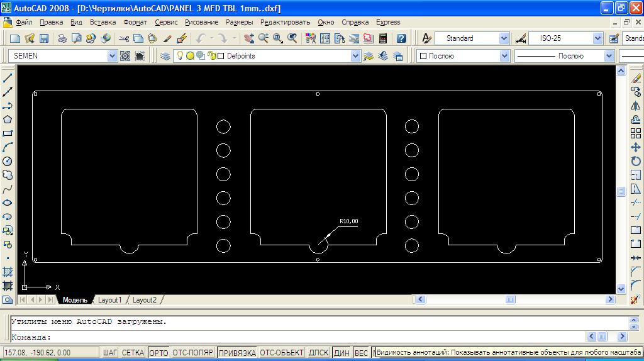Select the Circle draw tool
Viewport: 644px width, 361px height.
(8, 162)
